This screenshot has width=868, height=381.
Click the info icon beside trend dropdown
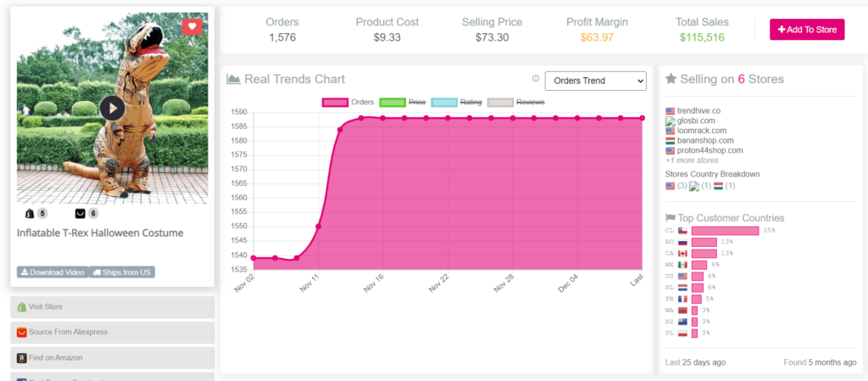536,79
